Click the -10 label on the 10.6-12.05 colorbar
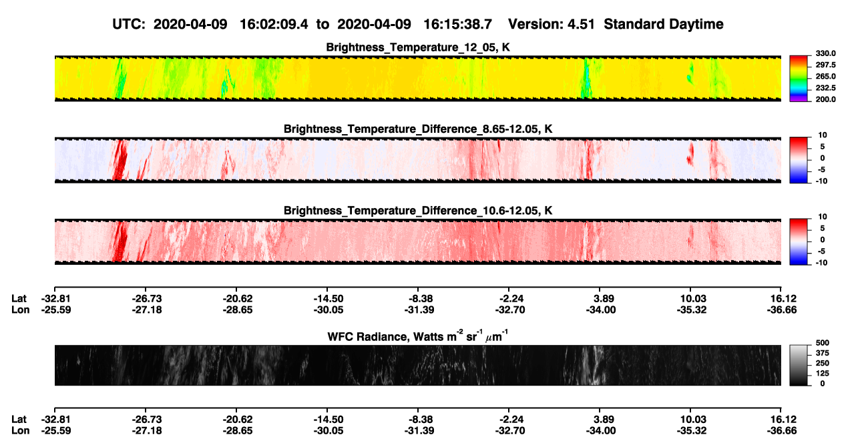The height and width of the screenshot is (445, 868). coord(822,262)
